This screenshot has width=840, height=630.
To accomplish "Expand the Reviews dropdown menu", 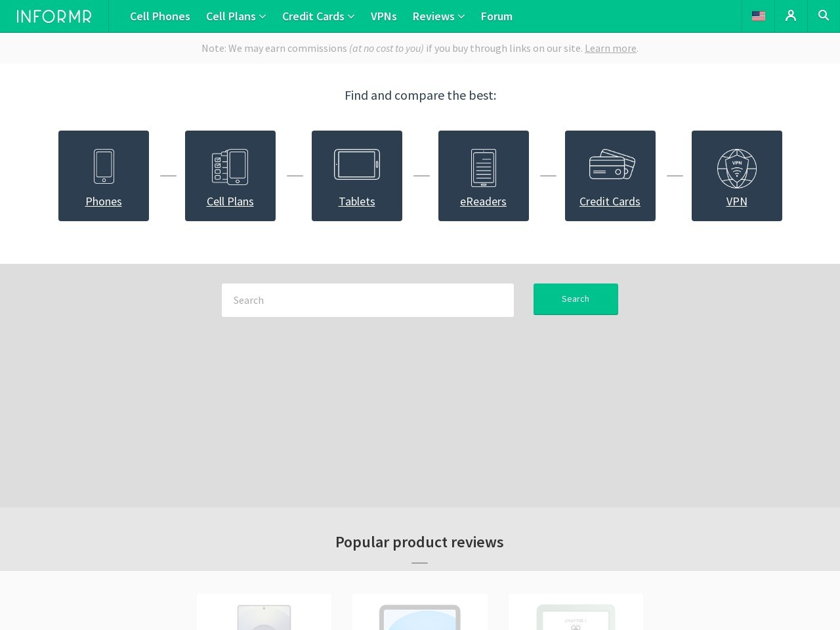I will pos(439,16).
